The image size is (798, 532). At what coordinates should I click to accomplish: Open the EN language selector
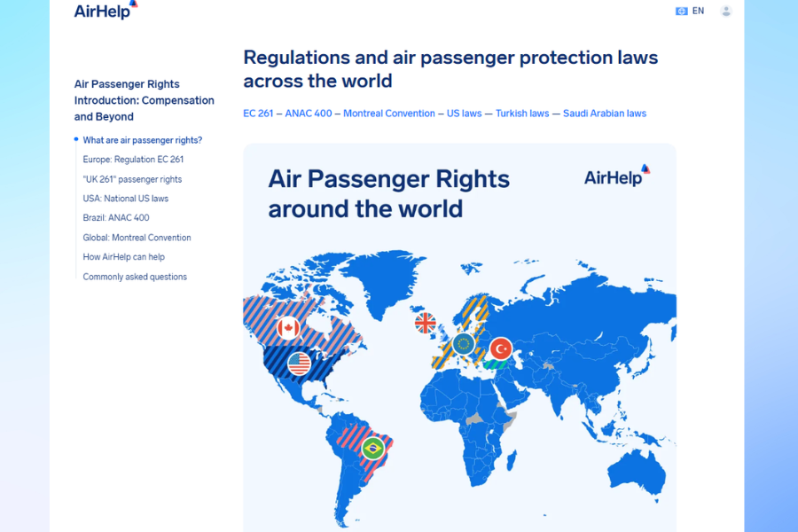point(691,12)
